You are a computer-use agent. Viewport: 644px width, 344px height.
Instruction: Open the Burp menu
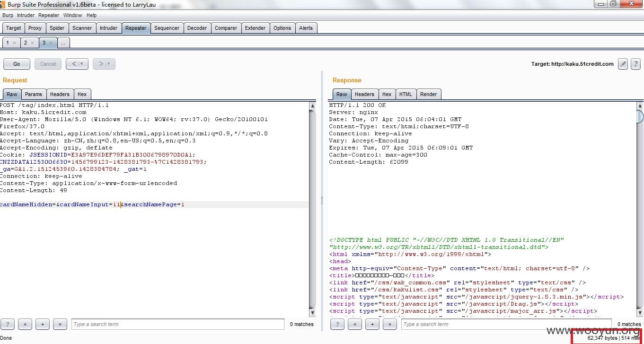pyautogui.click(x=8, y=15)
